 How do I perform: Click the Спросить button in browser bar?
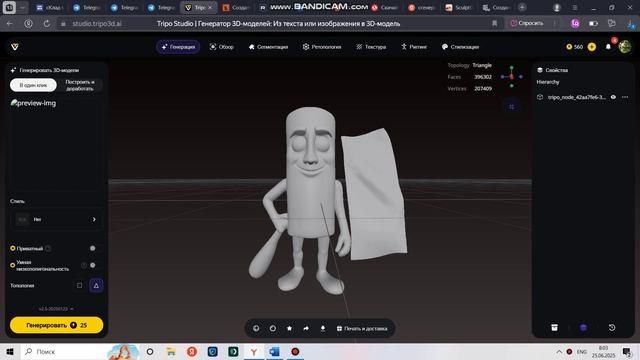pos(527,23)
